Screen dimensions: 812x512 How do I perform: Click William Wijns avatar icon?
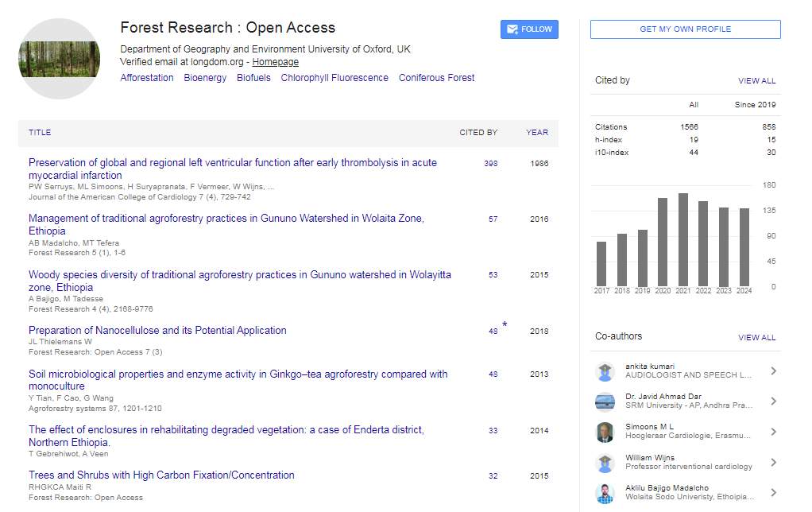point(605,462)
